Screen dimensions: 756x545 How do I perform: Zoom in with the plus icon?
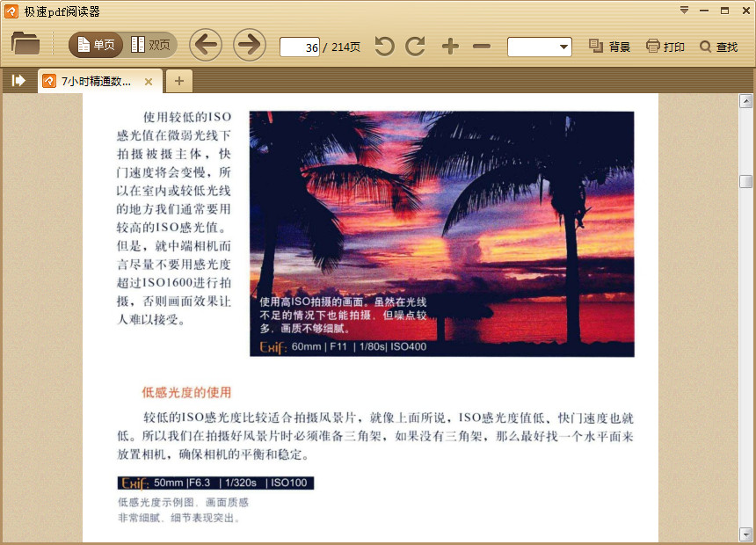pyautogui.click(x=450, y=47)
